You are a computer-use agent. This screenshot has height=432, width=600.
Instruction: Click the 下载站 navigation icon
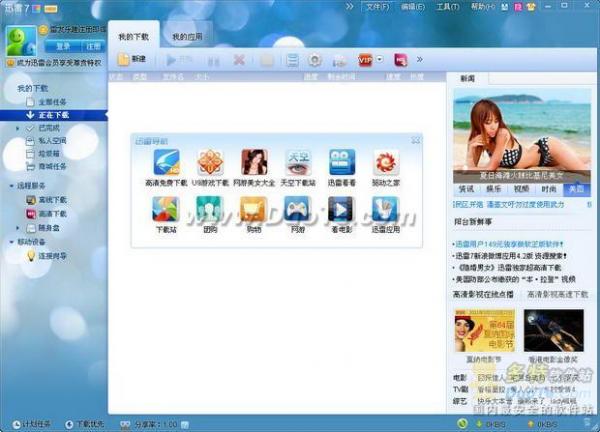[166, 209]
